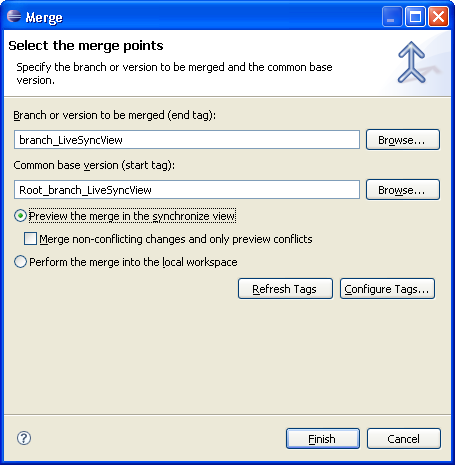Viewport: 455px width, 465px height.
Task: Open Configure Tags dialog
Action: tap(387, 289)
